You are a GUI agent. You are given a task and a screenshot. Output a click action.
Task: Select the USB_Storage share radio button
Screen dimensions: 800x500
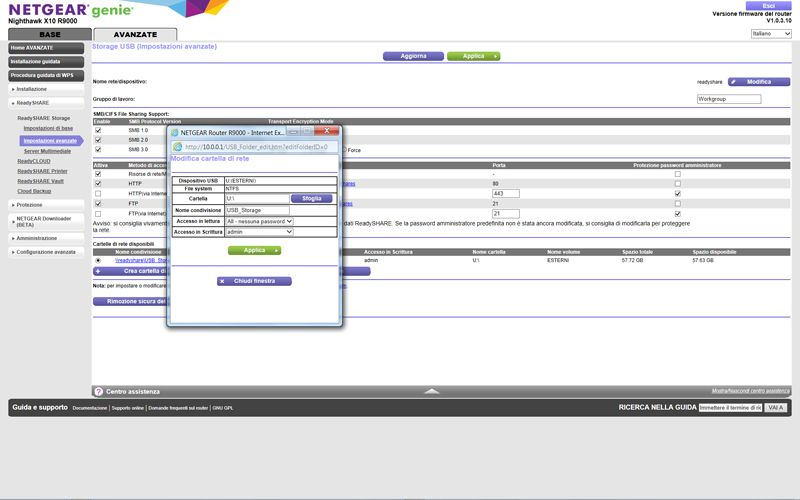click(98, 260)
